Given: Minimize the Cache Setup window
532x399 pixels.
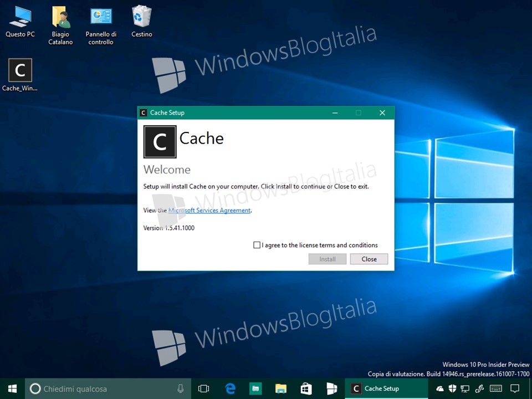Looking at the screenshot, I should coord(335,112).
